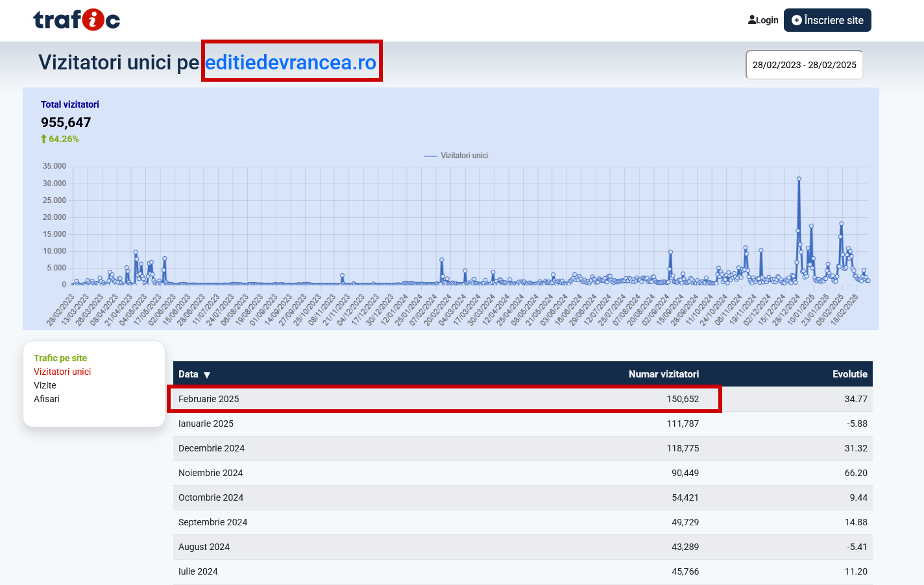Sort table by Data arrow

tap(207, 375)
